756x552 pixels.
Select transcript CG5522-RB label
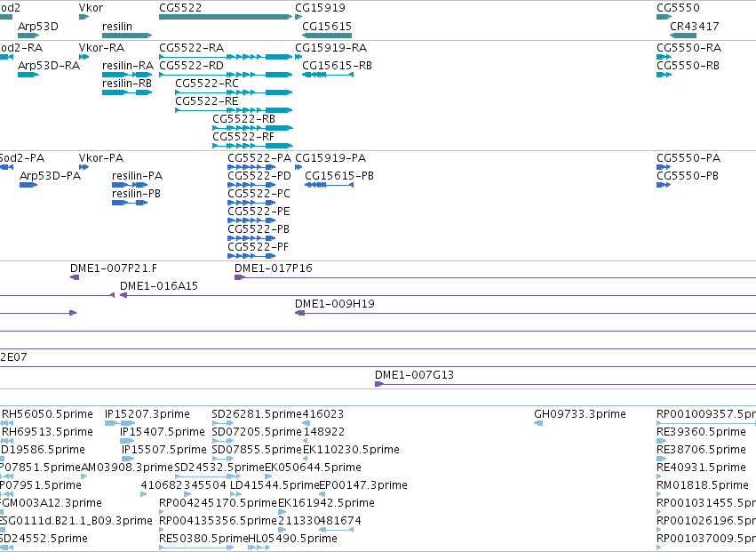(x=244, y=119)
